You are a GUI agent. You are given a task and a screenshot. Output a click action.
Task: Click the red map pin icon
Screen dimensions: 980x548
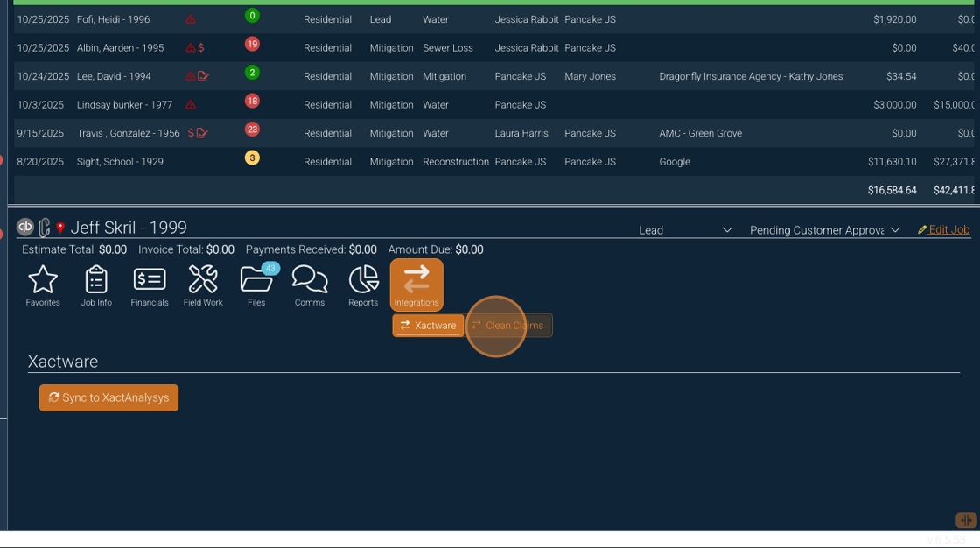point(60,228)
